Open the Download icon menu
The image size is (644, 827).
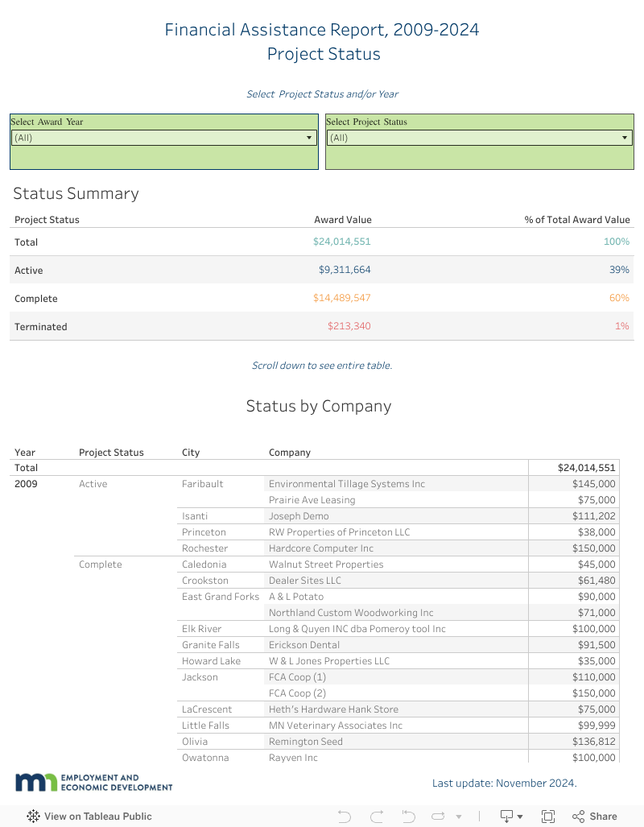[x=511, y=816]
